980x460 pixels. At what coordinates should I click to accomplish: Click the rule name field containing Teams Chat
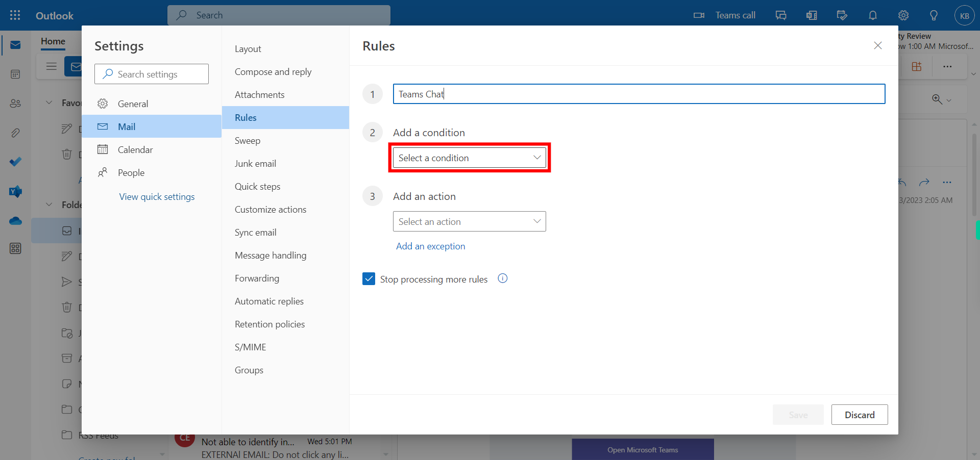click(x=639, y=94)
